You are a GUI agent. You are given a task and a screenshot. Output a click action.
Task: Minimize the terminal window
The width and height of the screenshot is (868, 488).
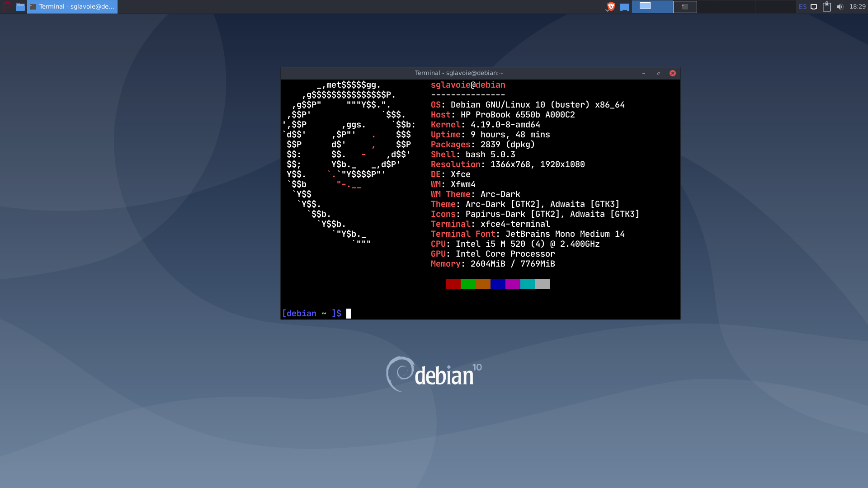click(644, 73)
